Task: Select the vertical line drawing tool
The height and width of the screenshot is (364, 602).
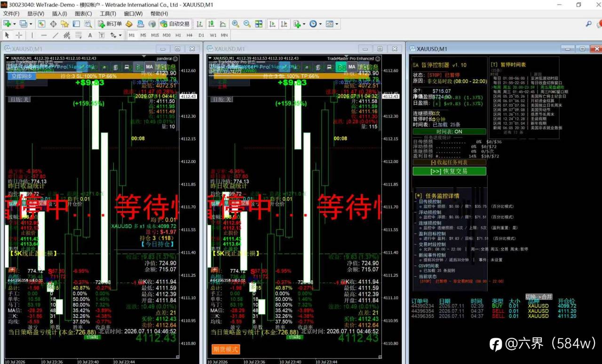Action: 32,35
